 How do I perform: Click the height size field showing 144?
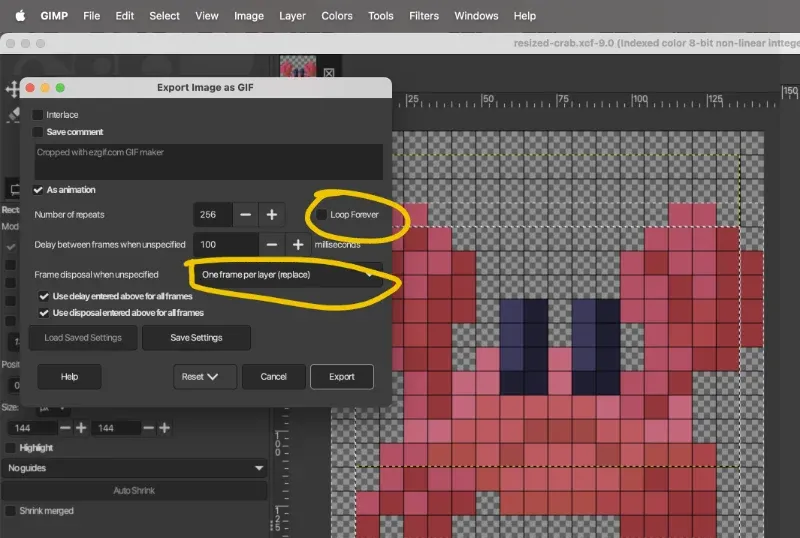pos(116,428)
